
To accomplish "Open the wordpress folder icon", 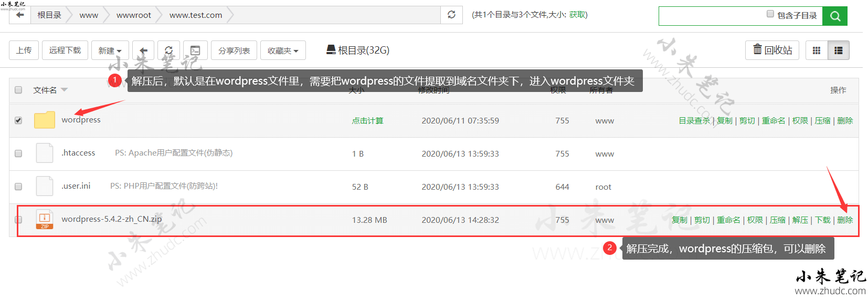I will [45, 120].
